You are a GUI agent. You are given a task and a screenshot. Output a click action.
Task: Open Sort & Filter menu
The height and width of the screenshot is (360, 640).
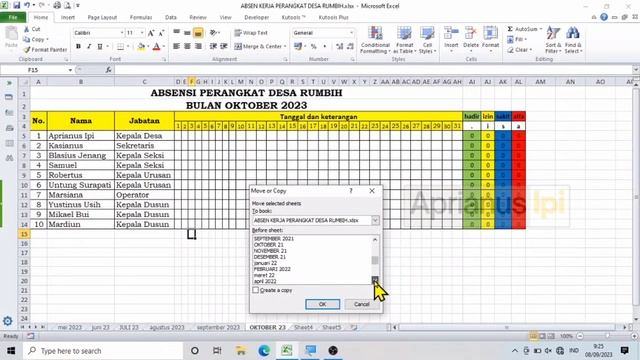(553, 40)
